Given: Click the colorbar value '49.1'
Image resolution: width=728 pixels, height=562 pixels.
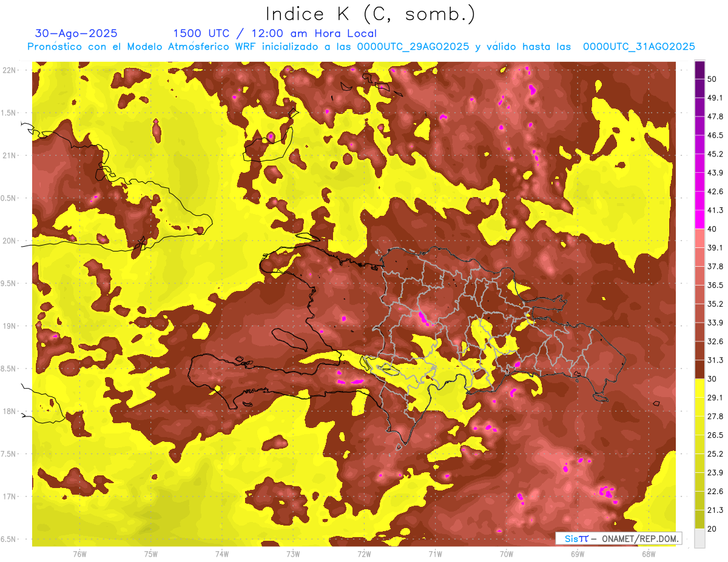Looking at the screenshot, I should coord(715,98).
